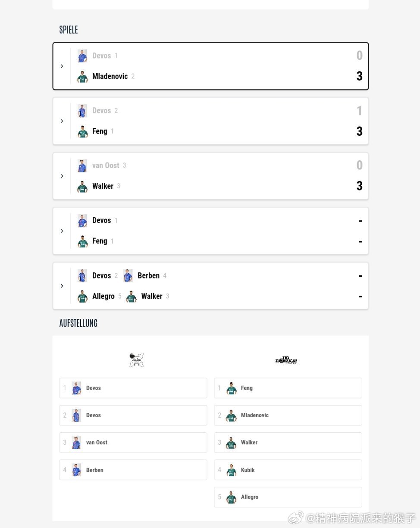Click the Jülich team logo
Viewport: 420px width, 528px height.
136,360
